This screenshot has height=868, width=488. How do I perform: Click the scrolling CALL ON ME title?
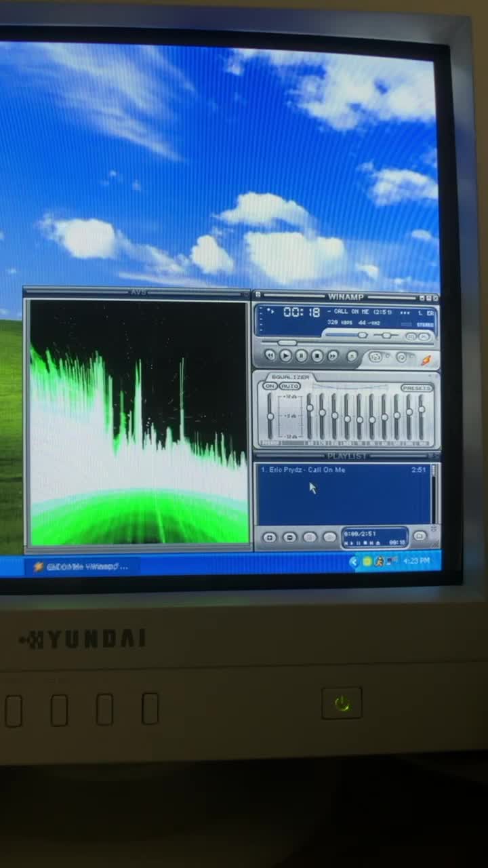[359, 311]
